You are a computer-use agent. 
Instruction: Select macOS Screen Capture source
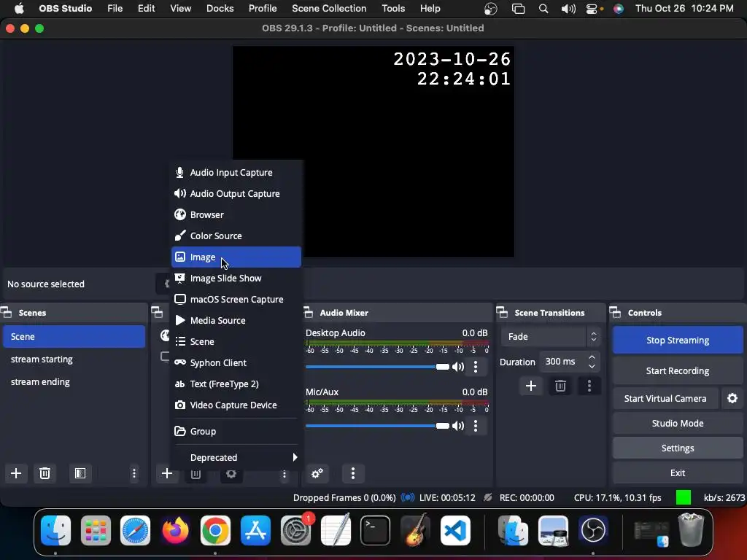(236, 300)
